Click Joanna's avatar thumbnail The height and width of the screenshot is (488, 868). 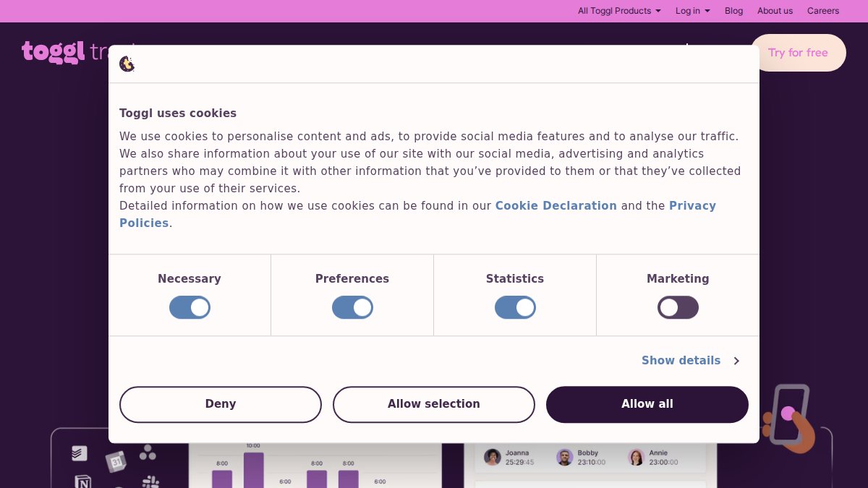493,457
